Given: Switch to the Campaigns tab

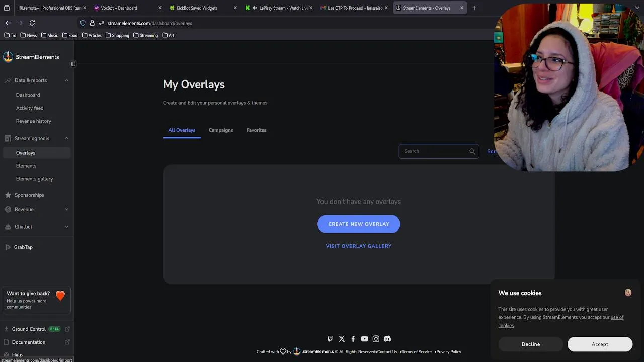Looking at the screenshot, I should [x=221, y=130].
